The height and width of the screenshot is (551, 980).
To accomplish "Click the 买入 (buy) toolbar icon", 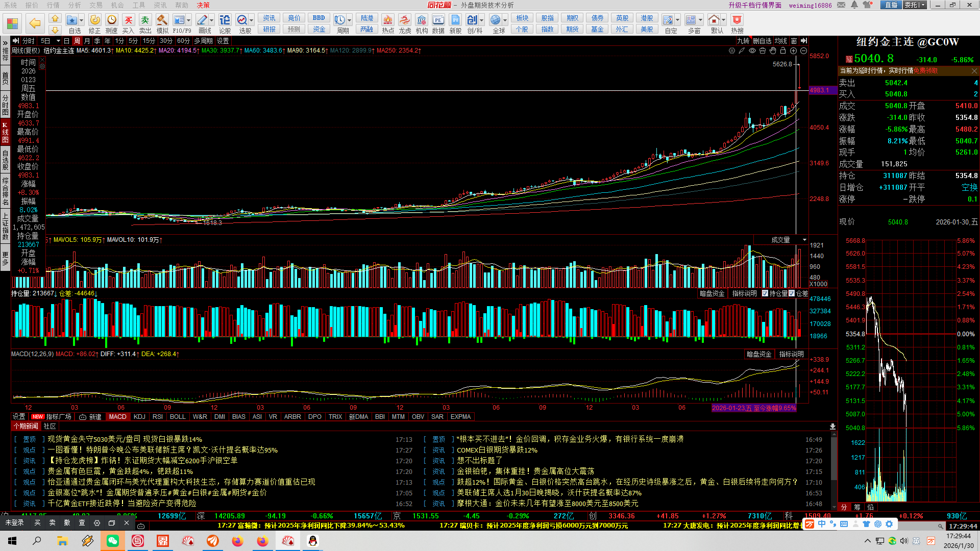I will [128, 20].
